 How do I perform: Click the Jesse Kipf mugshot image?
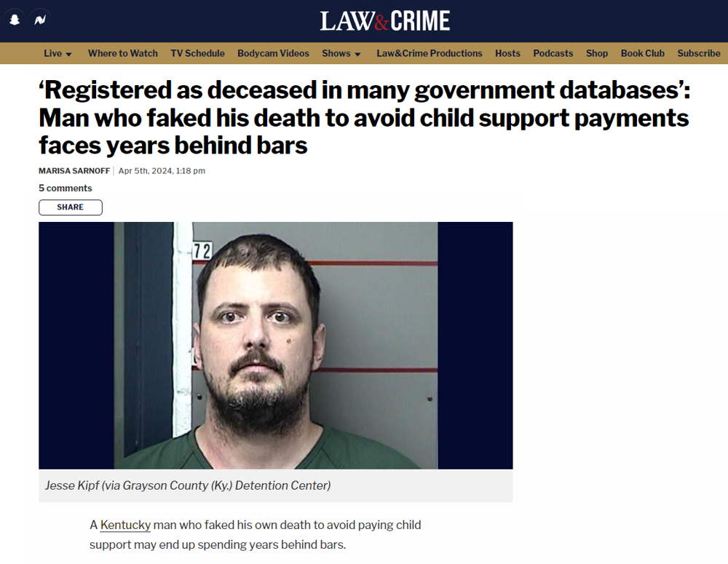pyautogui.click(x=276, y=346)
